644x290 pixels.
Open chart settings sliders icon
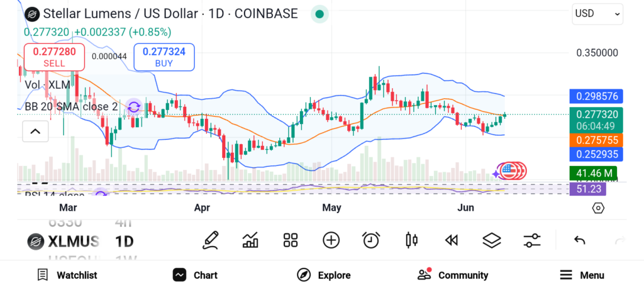[532, 240]
